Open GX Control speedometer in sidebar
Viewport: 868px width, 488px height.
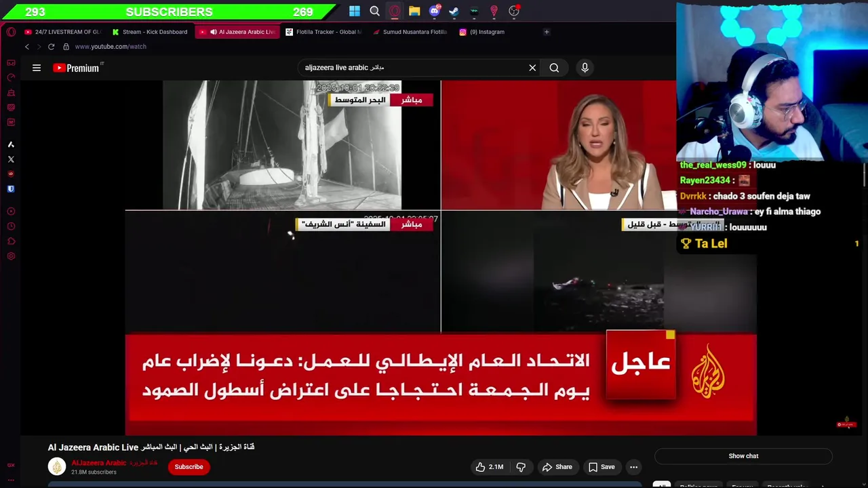[11, 77]
